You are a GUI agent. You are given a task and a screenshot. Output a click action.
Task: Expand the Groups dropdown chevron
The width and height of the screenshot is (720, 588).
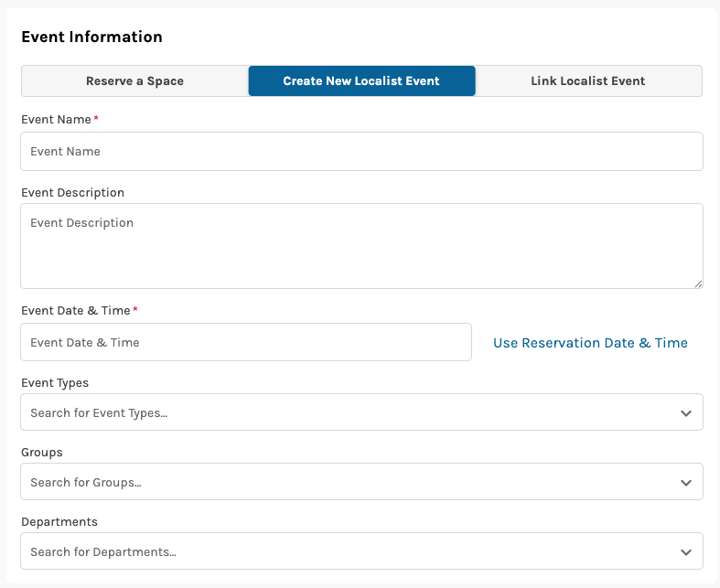(x=686, y=483)
